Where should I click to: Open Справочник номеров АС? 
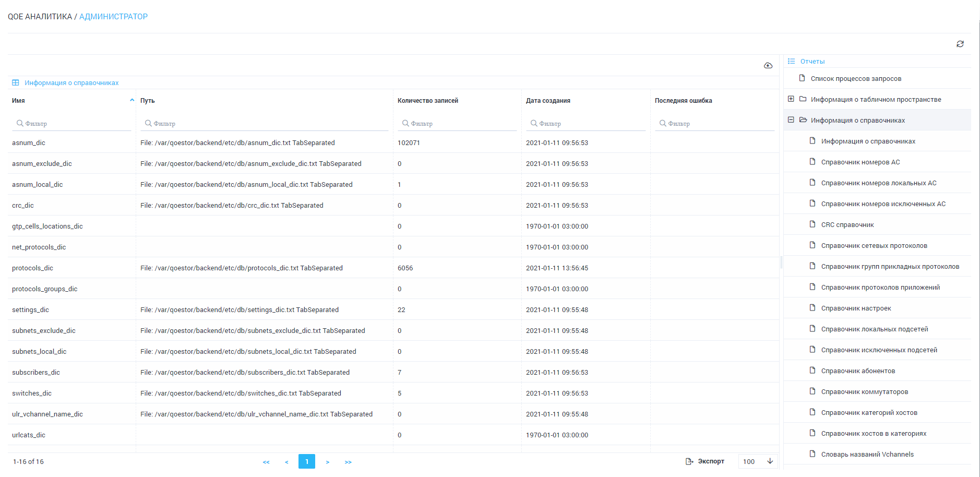(x=861, y=162)
